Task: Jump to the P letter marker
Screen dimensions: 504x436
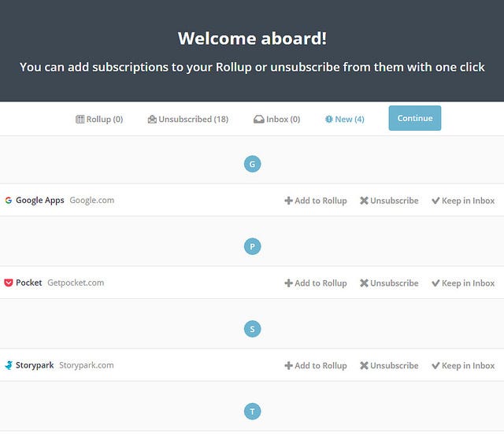Action: coord(252,246)
